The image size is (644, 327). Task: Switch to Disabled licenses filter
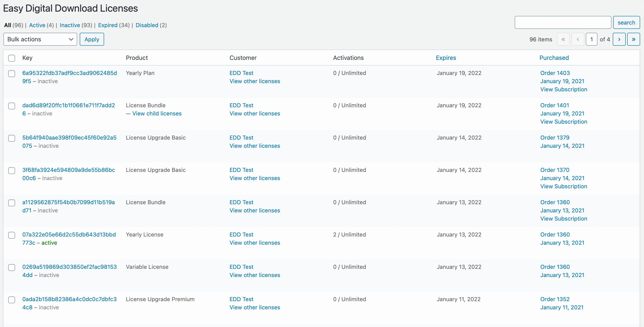tap(147, 25)
